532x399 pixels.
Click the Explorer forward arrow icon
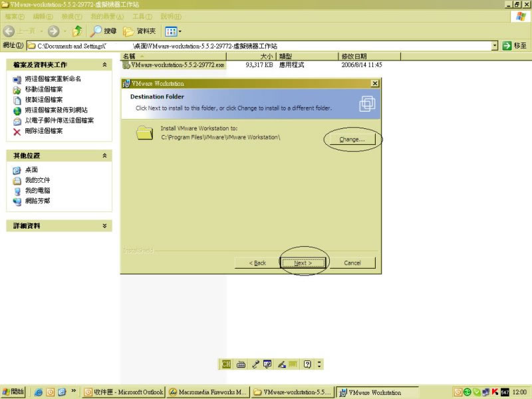tap(53, 31)
